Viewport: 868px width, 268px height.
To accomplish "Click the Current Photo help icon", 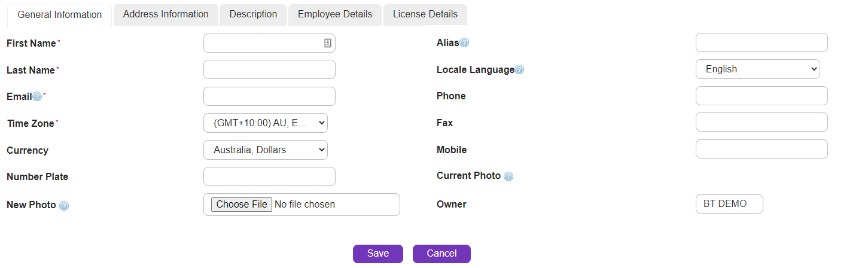I will [508, 176].
